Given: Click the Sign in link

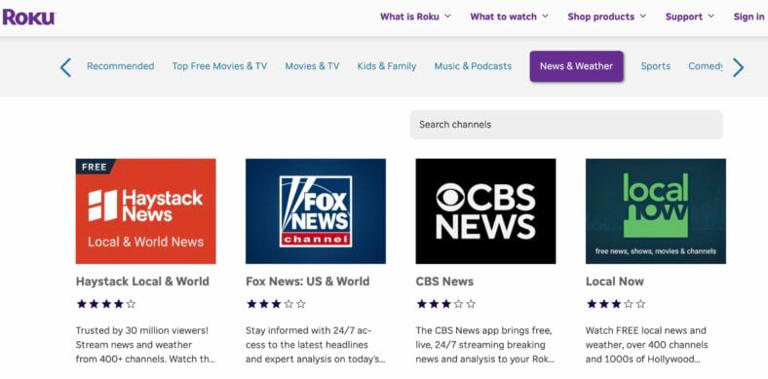Looking at the screenshot, I should click(x=749, y=17).
